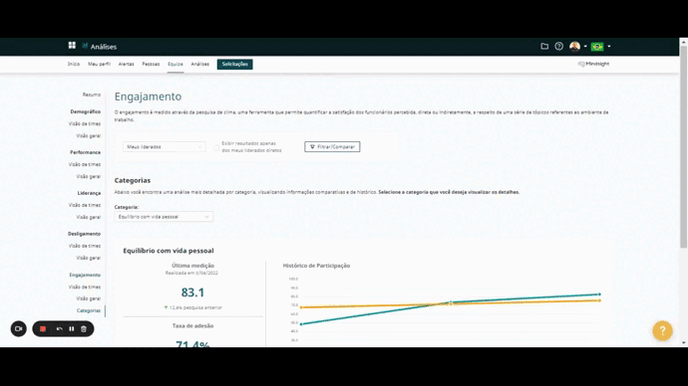This screenshot has width=688, height=386.
Task: Open Visão de times under Engajamento
Action: [85, 287]
